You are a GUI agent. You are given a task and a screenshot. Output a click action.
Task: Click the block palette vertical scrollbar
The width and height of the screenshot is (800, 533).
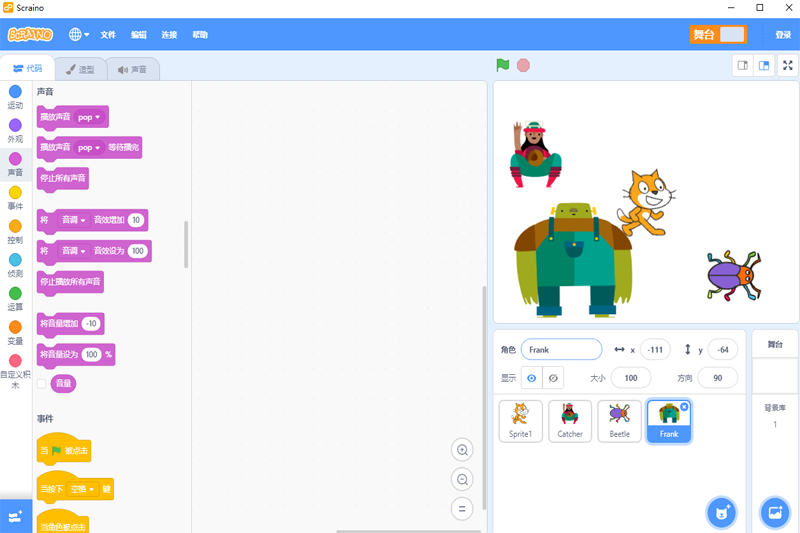tap(186, 244)
